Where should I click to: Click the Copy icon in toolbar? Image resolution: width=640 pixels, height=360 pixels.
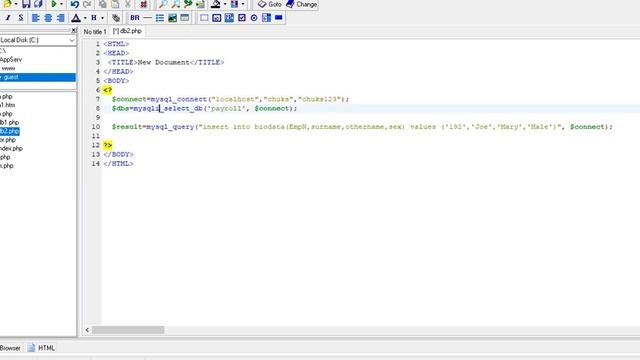(103, 4)
